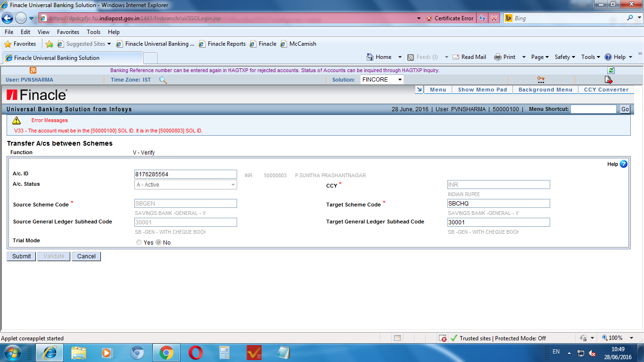The width and height of the screenshot is (644, 362).
Task: Open the change password key icon
Action: (540, 79)
